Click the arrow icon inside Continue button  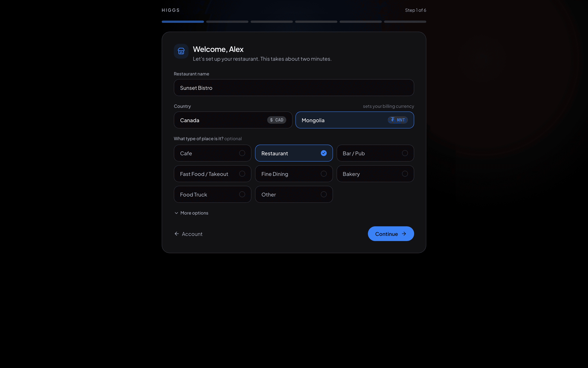click(404, 234)
